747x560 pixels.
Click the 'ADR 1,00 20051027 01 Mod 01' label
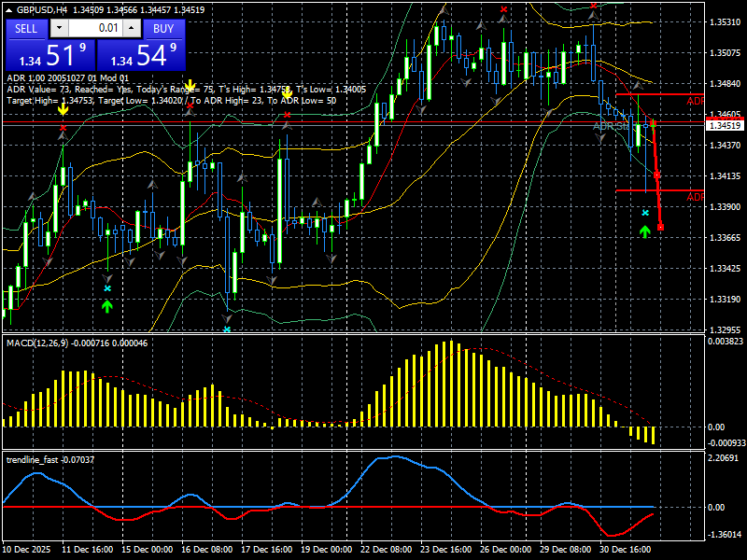click(67, 78)
